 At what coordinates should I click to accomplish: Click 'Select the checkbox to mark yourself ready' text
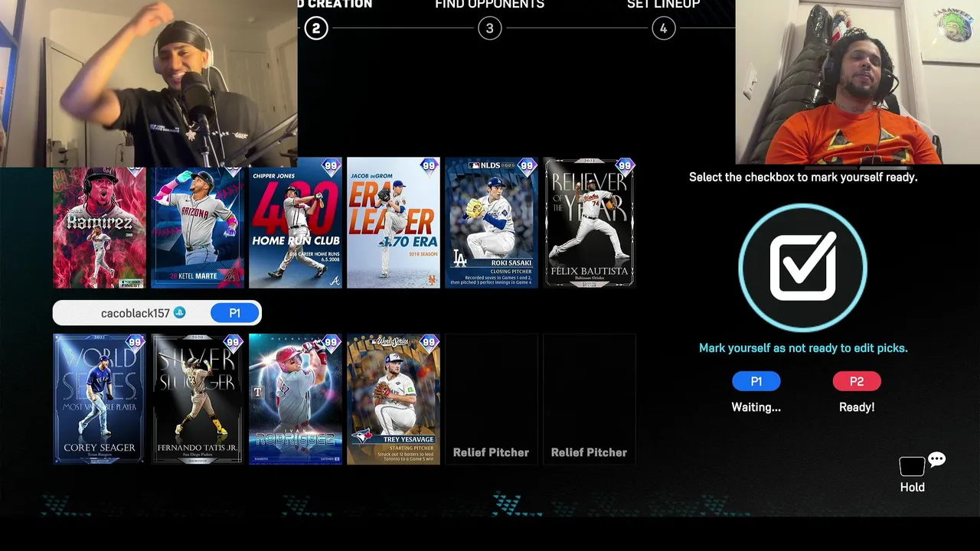coord(803,177)
